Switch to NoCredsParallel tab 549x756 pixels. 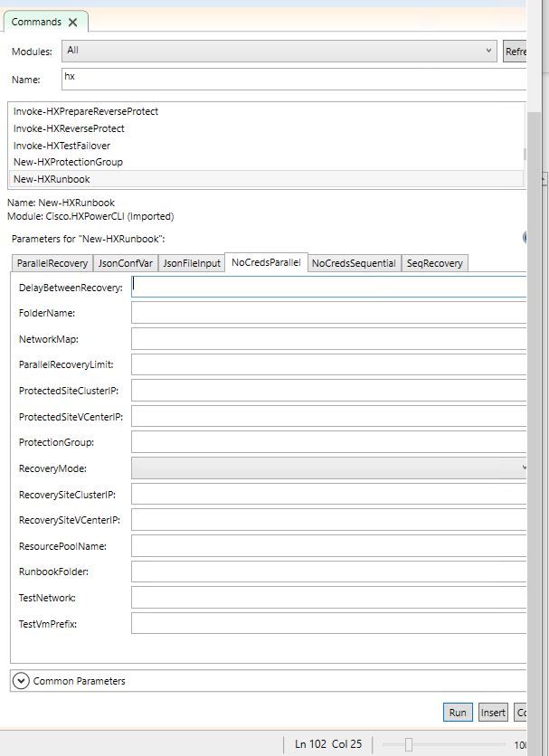[x=266, y=262]
